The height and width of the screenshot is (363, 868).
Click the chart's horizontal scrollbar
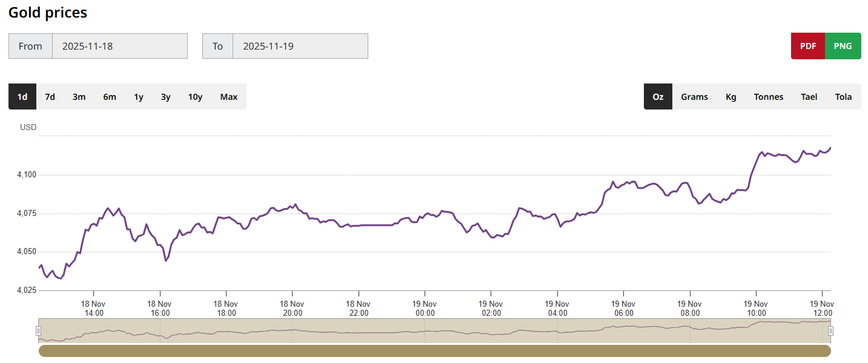click(x=434, y=351)
